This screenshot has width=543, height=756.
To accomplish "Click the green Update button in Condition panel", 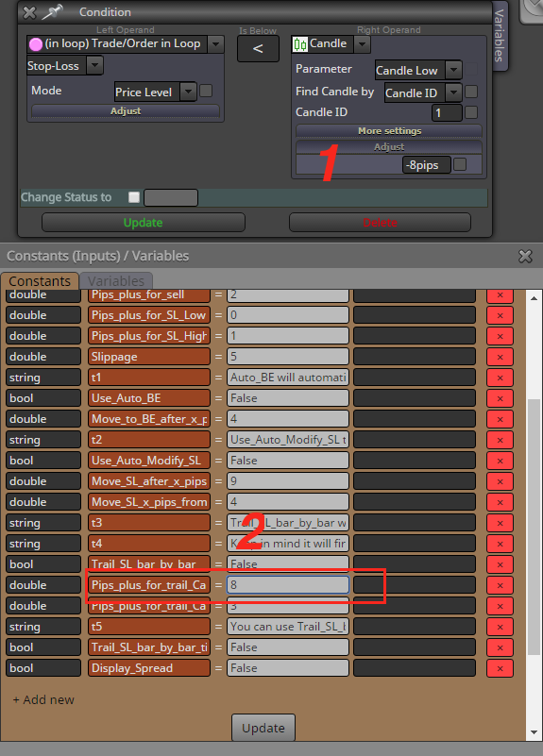I will pos(144,223).
